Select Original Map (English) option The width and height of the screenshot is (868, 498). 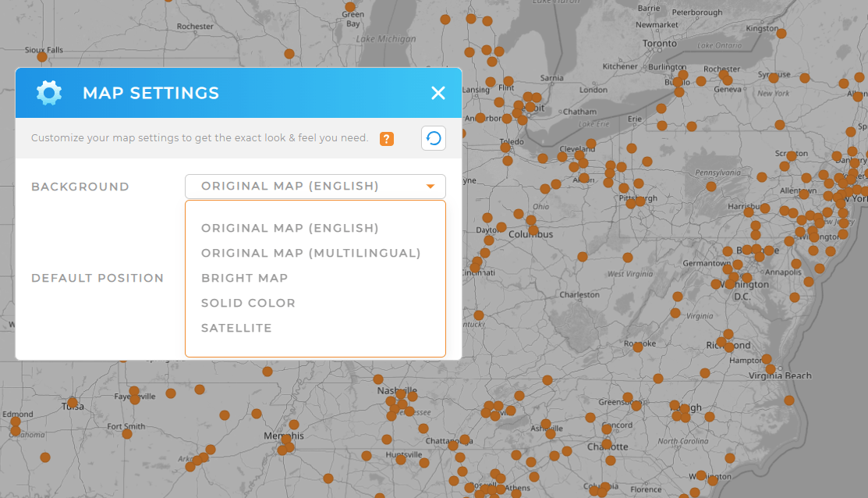pos(289,228)
